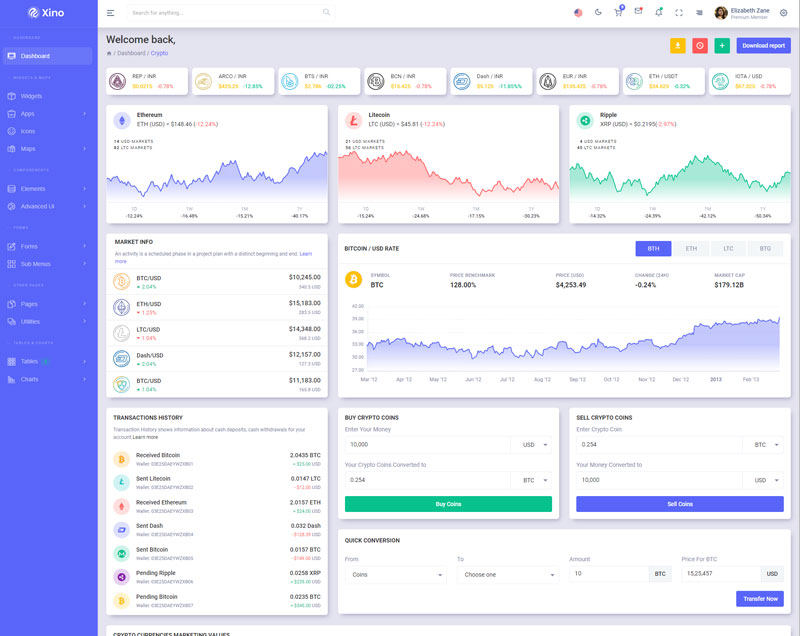Toggle the sidebar with the hamburger icon

pos(110,13)
